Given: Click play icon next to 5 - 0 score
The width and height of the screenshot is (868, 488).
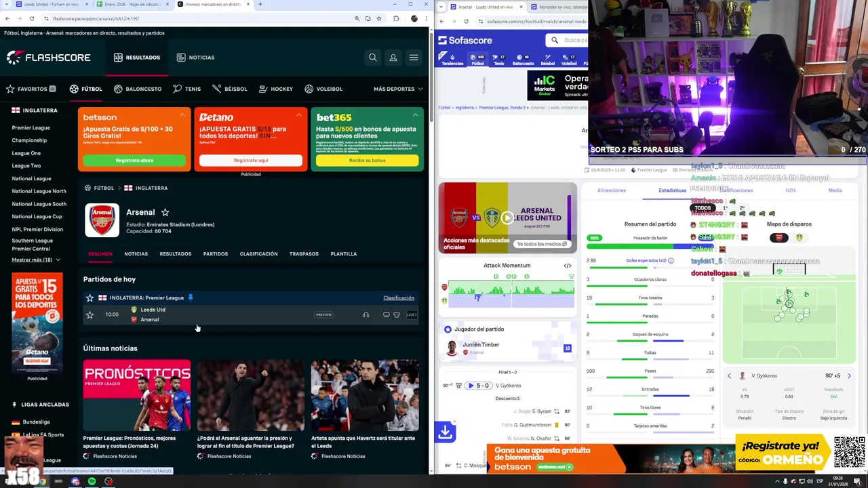Looking at the screenshot, I should click(471, 386).
